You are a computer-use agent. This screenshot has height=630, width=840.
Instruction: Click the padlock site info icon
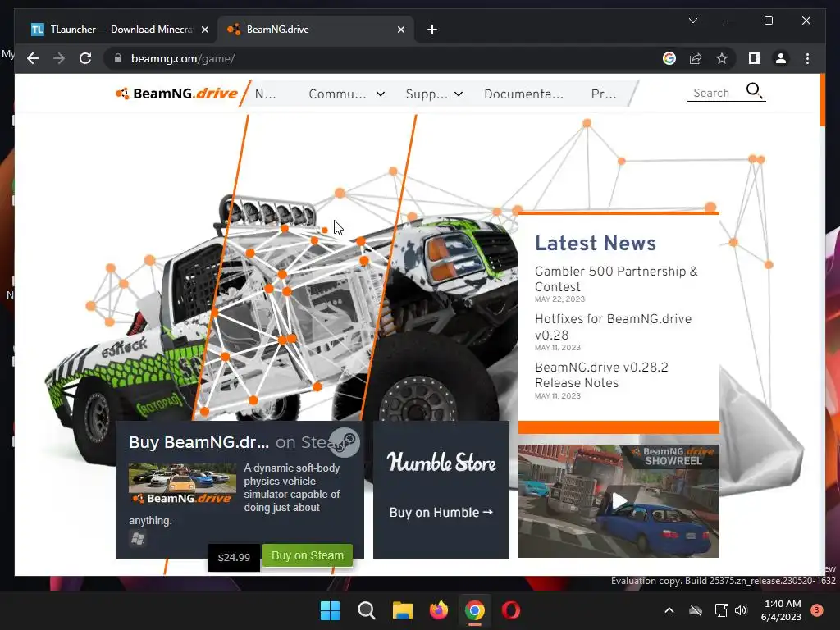click(118, 58)
